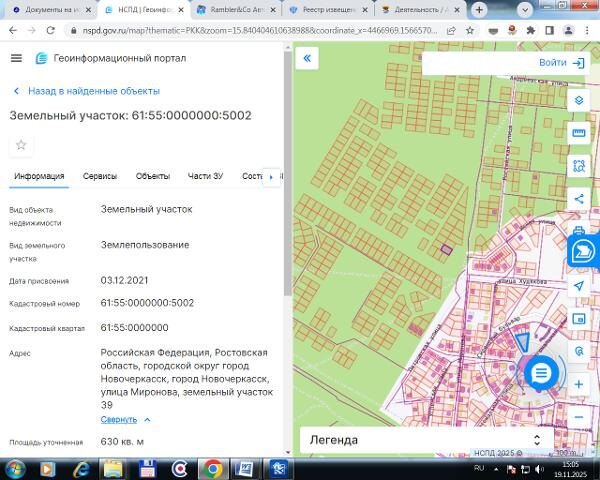Switch the RU keyboard language indicator

pyautogui.click(x=479, y=469)
